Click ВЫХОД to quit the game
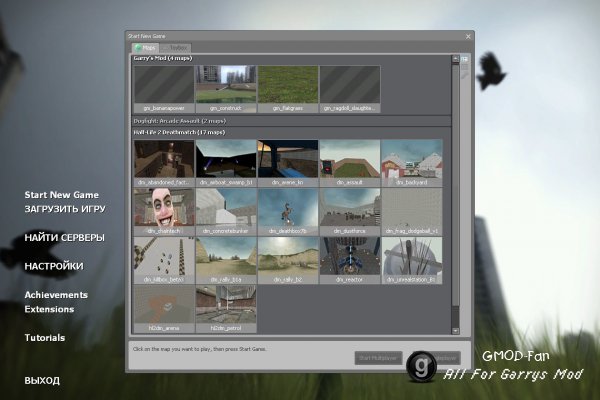 click(x=42, y=380)
